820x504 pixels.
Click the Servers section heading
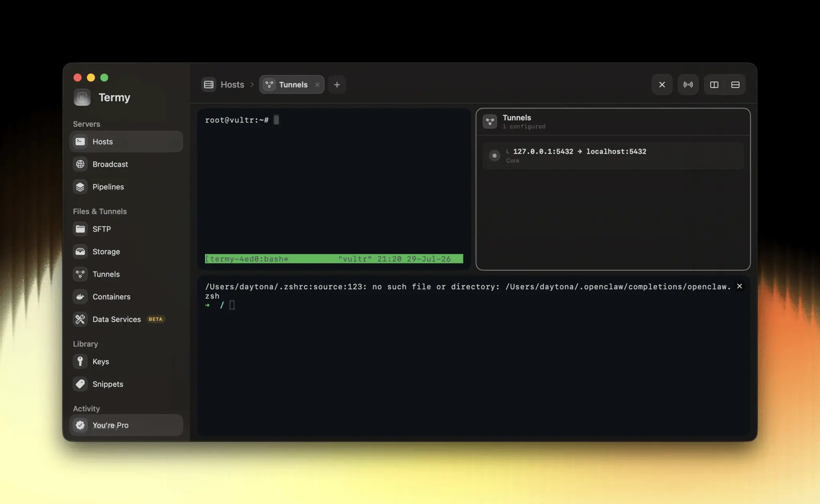[x=86, y=124]
